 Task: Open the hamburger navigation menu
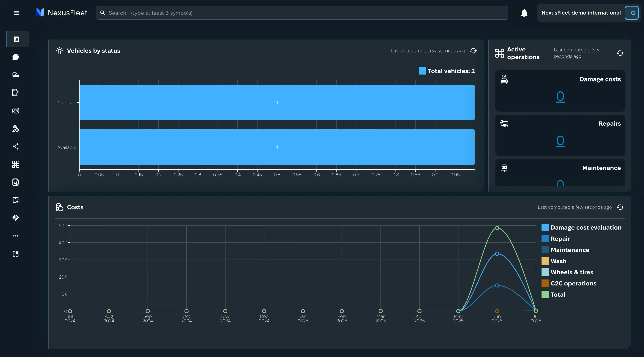(16, 13)
